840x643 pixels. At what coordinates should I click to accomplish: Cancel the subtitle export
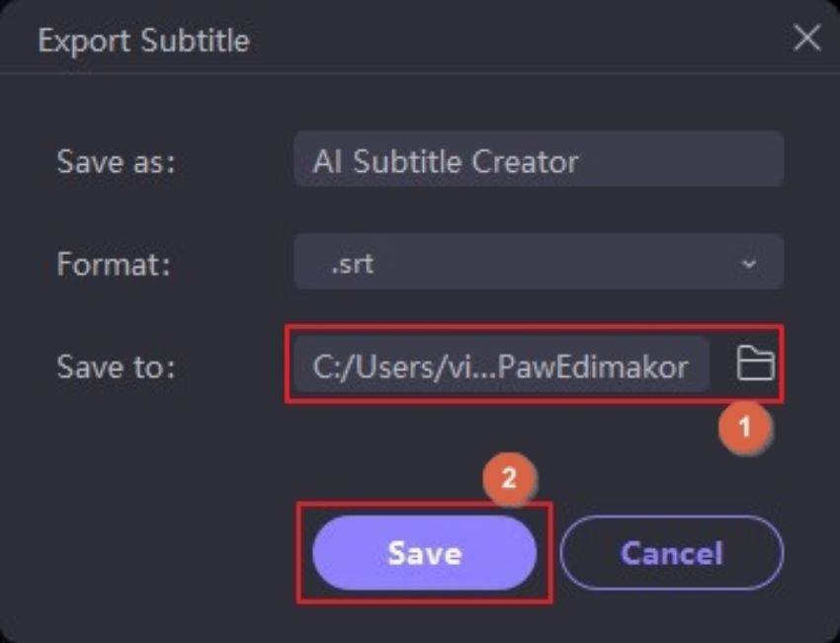671,552
